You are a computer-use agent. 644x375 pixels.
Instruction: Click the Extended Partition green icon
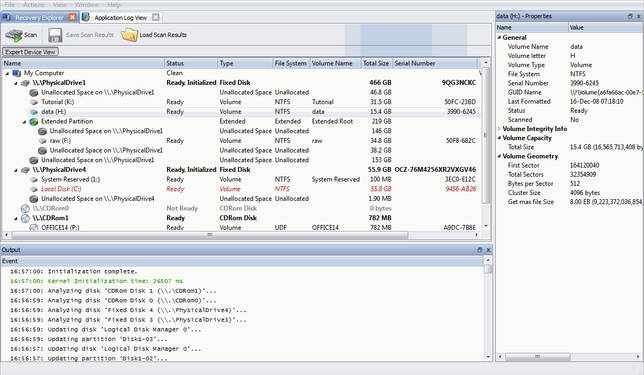pos(34,122)
